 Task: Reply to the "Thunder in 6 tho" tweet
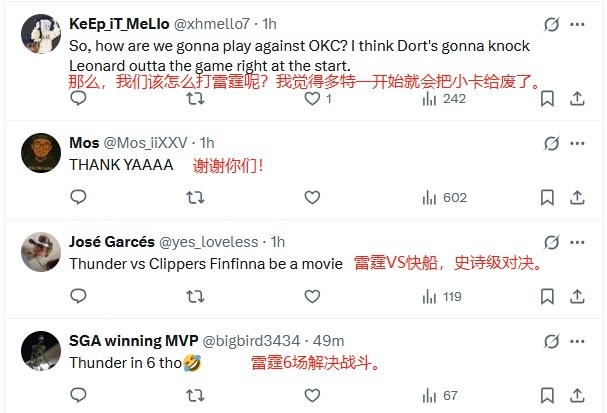(81, 396)
